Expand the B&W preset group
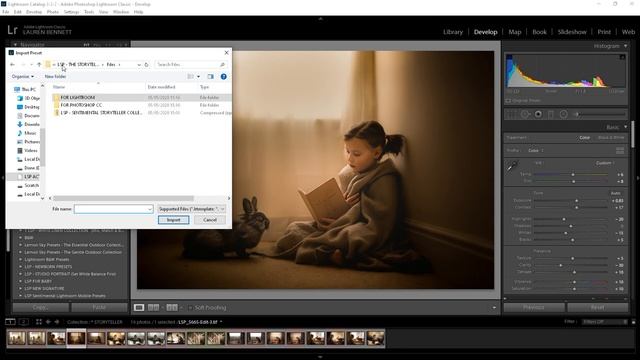 (20, 238)
